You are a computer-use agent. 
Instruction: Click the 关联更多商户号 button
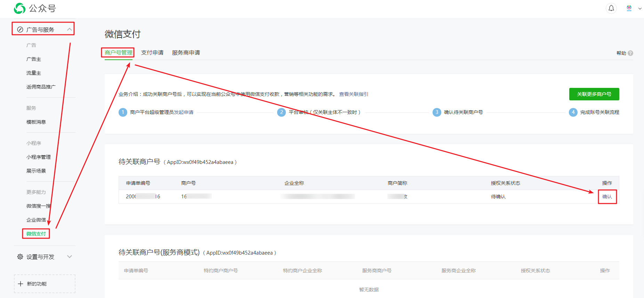click(x=594, y=94)
